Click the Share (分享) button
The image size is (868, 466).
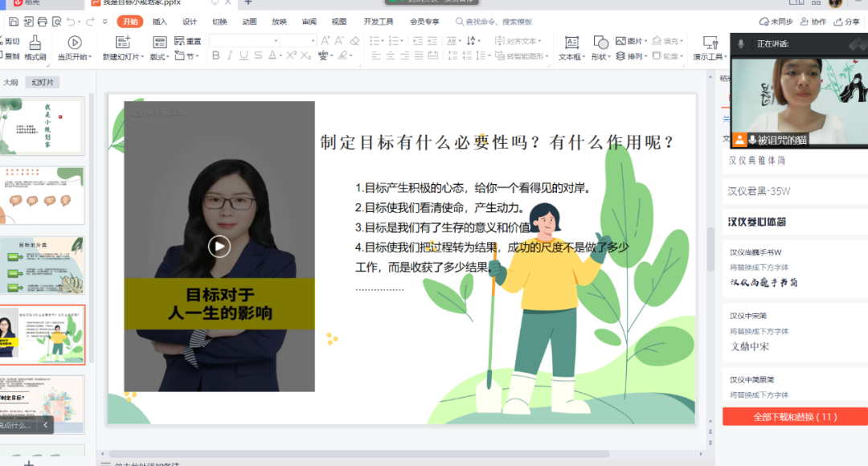[x=846, y=22]
